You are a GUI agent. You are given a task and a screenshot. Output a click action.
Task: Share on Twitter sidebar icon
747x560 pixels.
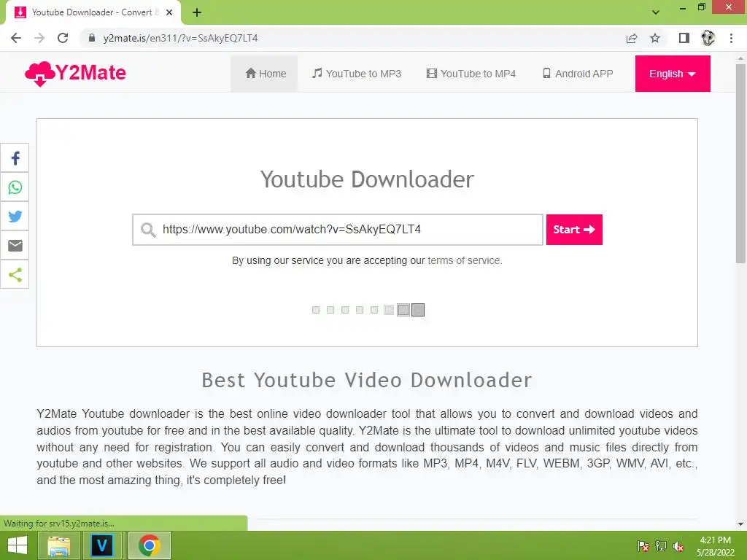pos(15,216)
